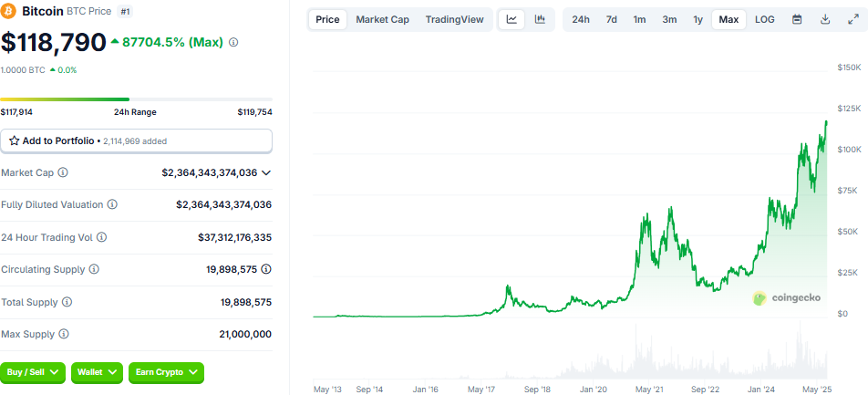Viewport: 868px width, 395px height.
Task: Select the 1y time range
Action: (x=698, y=19)
